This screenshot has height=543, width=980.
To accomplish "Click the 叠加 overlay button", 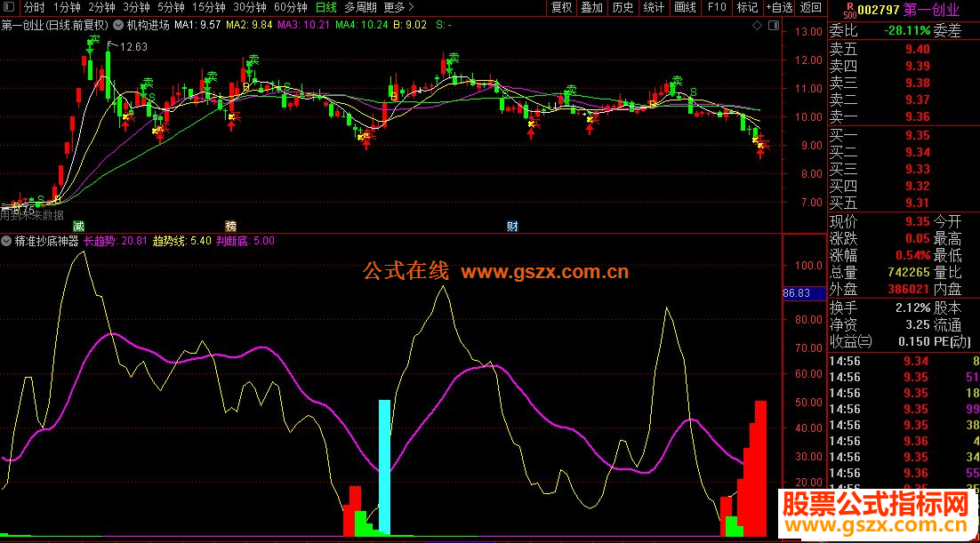I will (592, 7).
